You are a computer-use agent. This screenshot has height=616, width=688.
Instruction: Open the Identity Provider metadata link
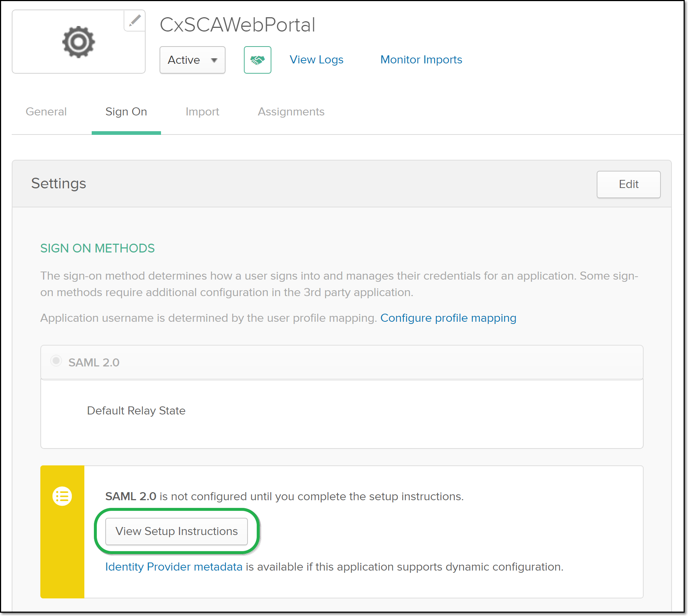(x=174, y=567)
